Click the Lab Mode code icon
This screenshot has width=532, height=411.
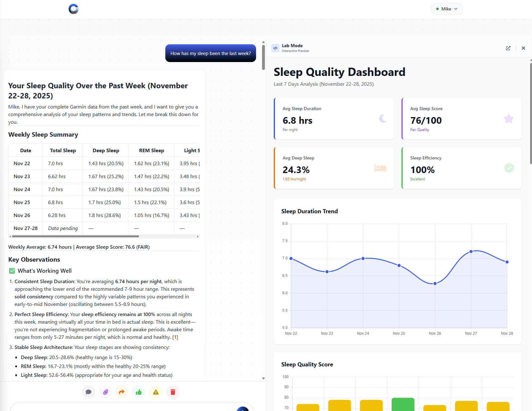coord(275,48)
